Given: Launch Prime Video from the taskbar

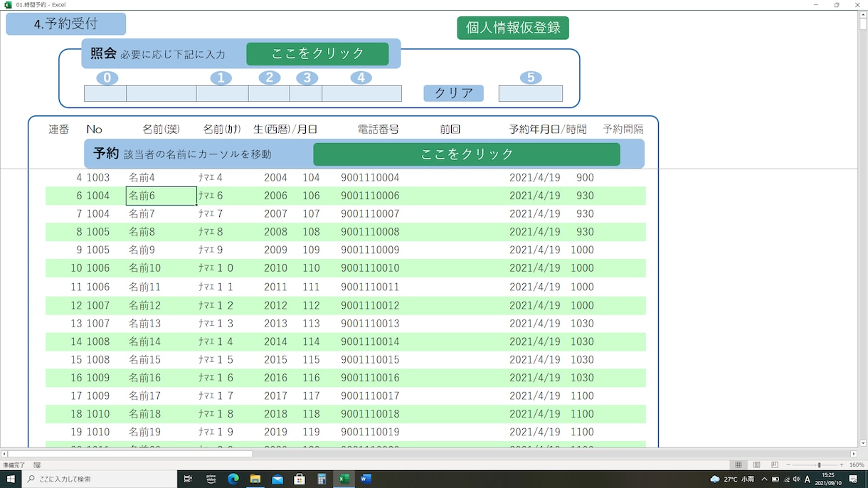Looking at the screenshot, I should [x=211, y=479].
